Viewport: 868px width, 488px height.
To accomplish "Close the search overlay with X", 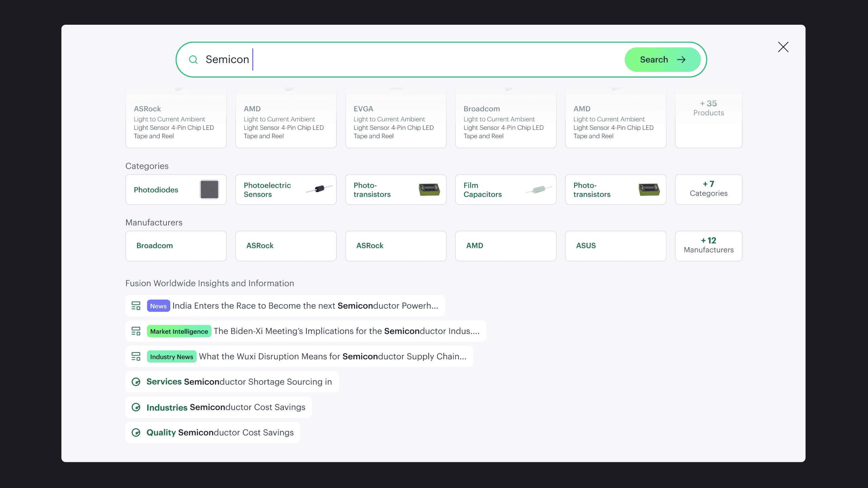I will (x=783, y=47).
